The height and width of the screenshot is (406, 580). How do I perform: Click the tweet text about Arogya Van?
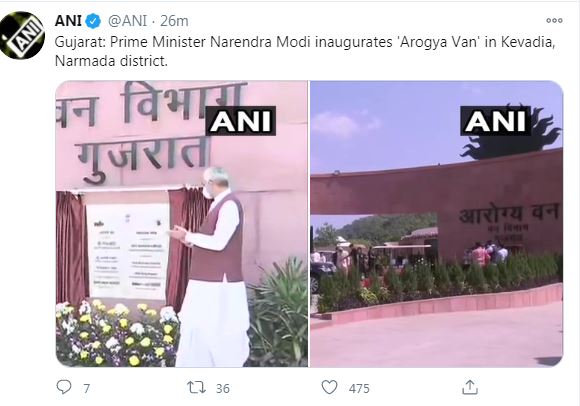pyautogui.click(x=305, y=51)
